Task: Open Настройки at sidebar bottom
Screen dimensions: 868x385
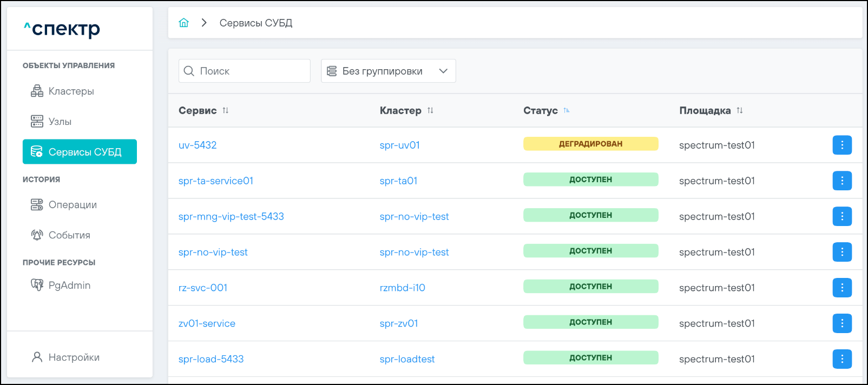Action: coord(74,357)
